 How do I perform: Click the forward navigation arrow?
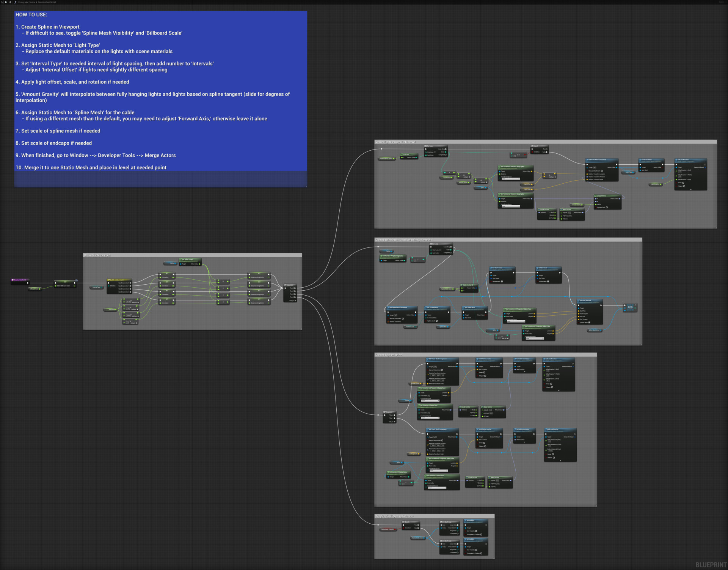(10, 2)
